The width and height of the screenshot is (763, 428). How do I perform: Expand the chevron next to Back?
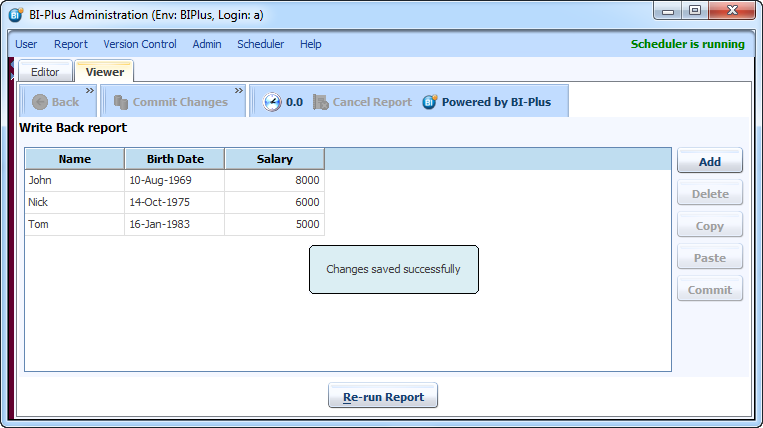point(89,91)
